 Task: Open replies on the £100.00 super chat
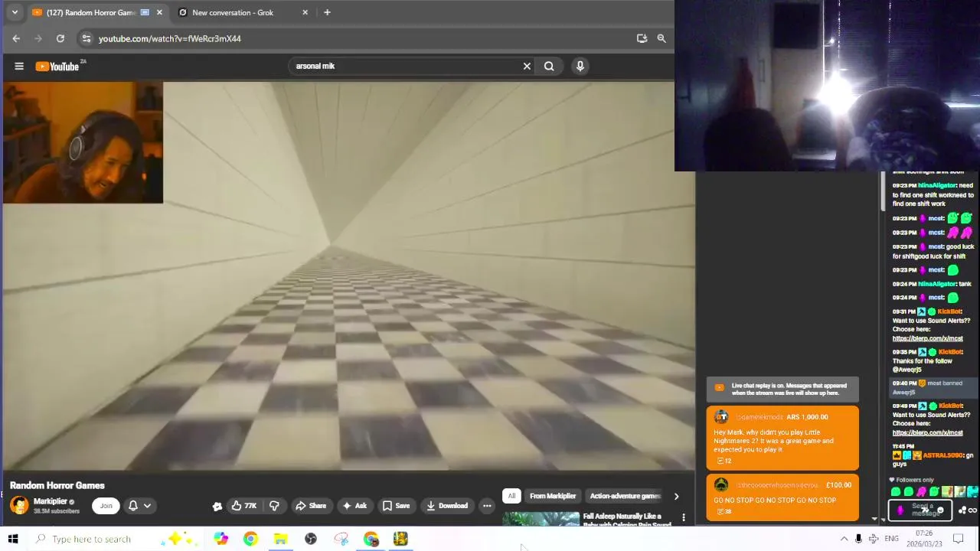tap(724, 511)
